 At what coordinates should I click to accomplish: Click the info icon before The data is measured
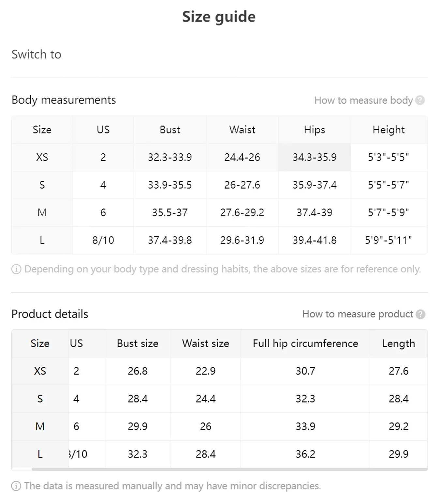pos(16,486)
